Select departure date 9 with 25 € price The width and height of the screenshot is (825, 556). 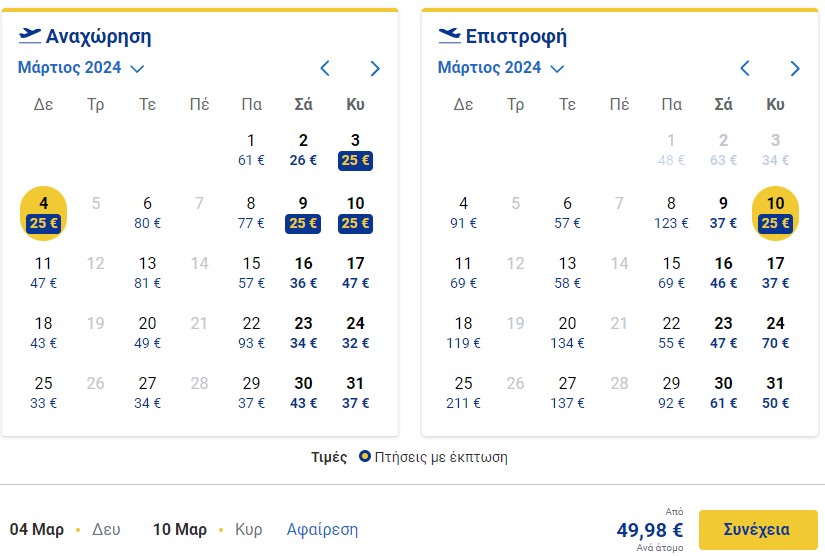click(x=303, y=213)
